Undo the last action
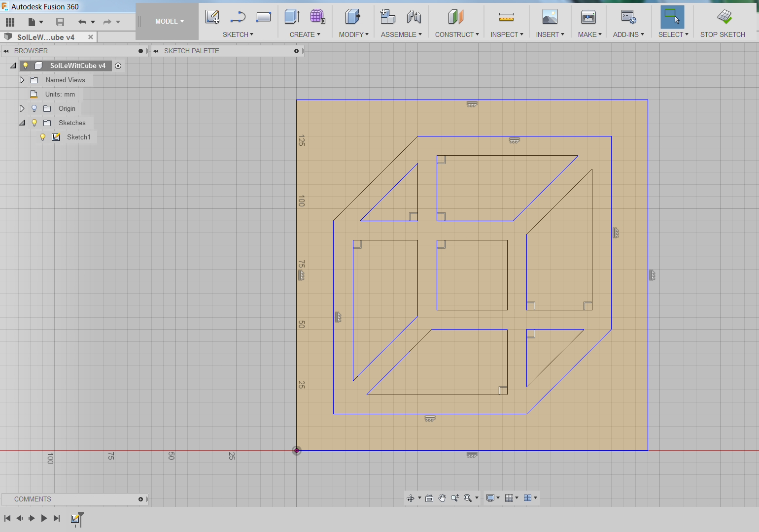This screenshot has height=532, width=759. (x=82, y=22)
